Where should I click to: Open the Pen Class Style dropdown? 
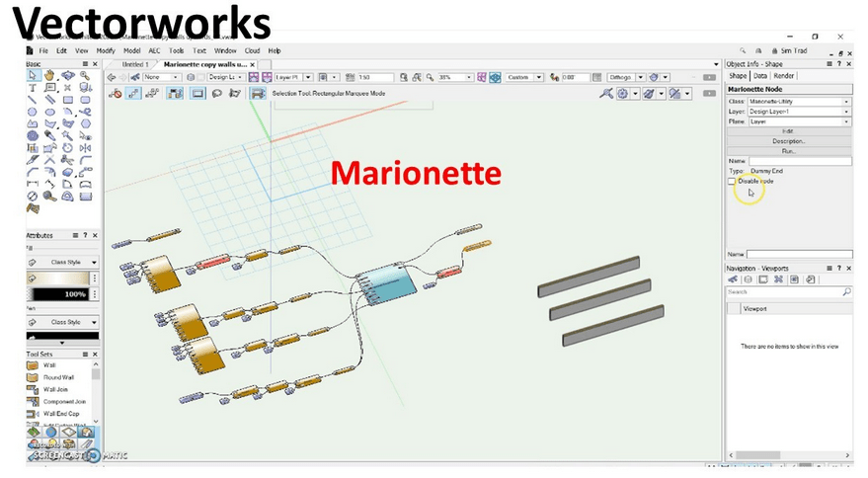(x=62, y=322)
